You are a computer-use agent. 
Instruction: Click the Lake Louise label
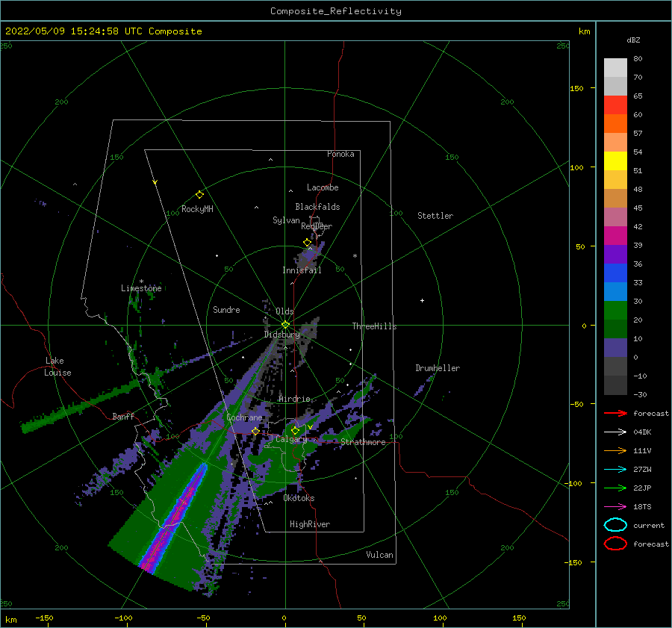[57, 367]
